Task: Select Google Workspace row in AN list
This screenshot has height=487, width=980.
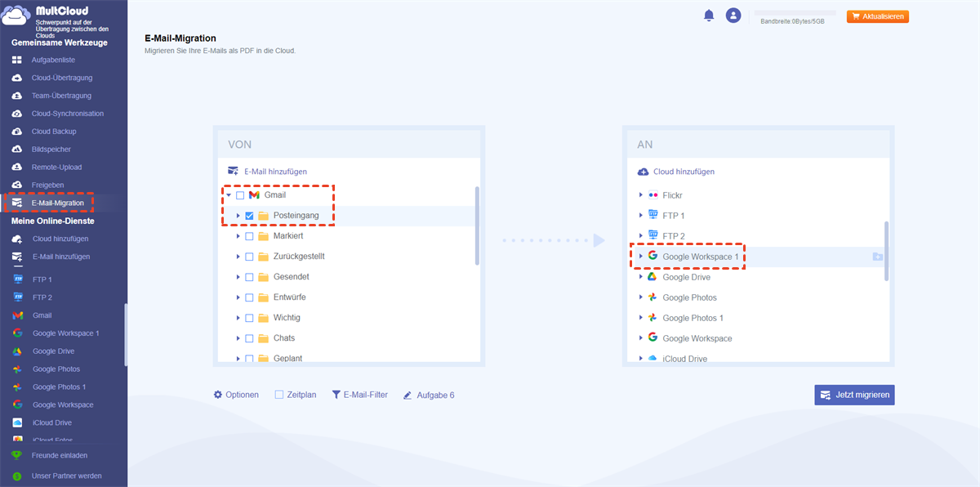Action: point(757,338)
